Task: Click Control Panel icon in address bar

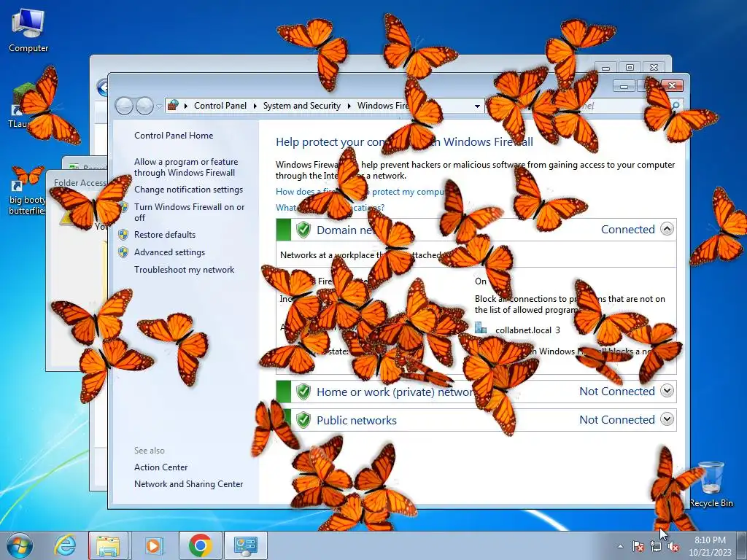Action: (173, 105)
